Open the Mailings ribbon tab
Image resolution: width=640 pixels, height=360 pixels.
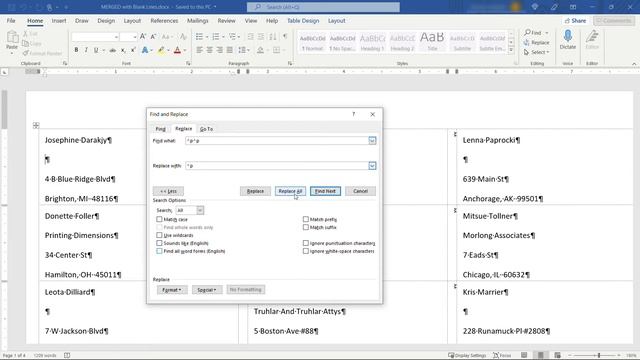[x=198, y=20]
